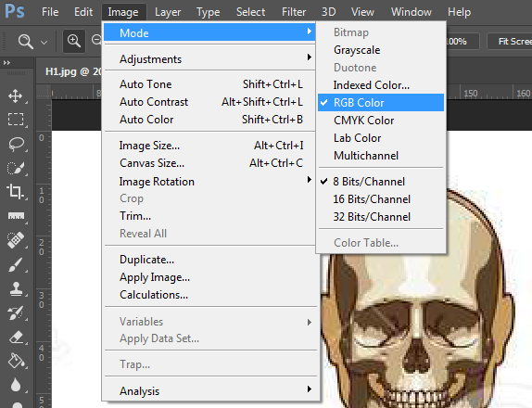Image resolution: width=532 pixels, height=408 pixels.
Task: Convert image to Multichannel mode
Action: coord(381,156)
